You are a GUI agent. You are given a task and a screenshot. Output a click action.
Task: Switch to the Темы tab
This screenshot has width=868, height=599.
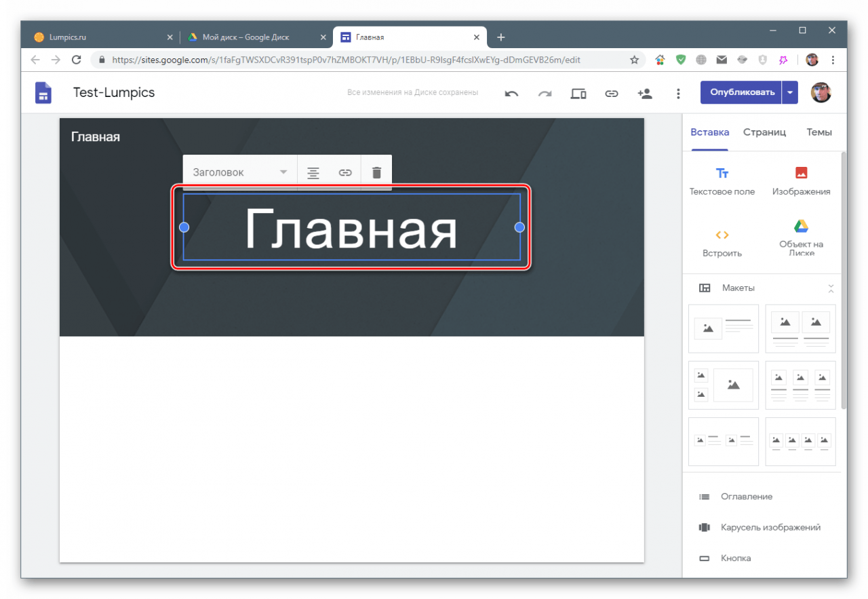(x=819, y=132)
